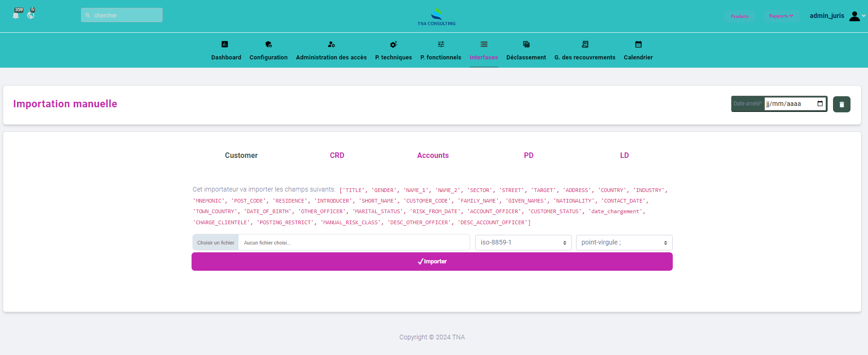Open the date picker calendar icon
This screenshot has height=355, width=868.
[820, 104]
